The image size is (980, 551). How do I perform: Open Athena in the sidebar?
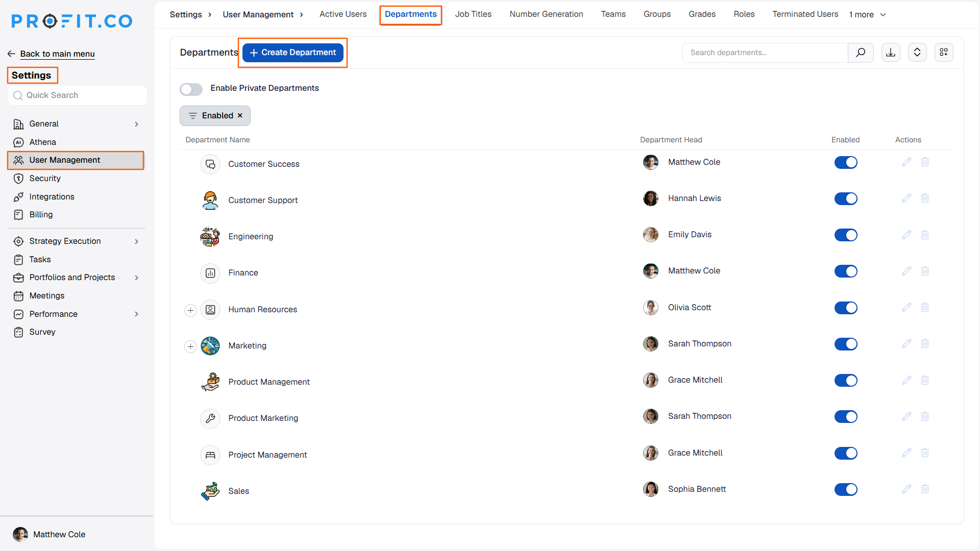(x=42, y=142)
